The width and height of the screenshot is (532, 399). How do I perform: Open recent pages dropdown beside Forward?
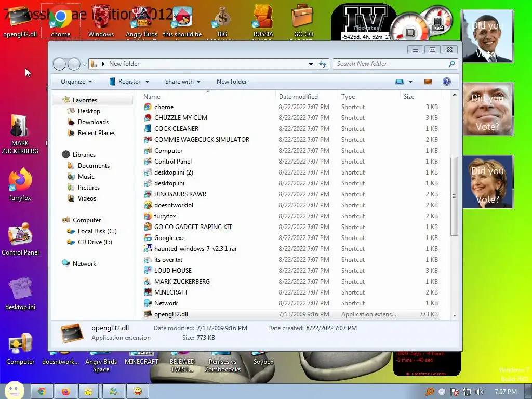[x=84, y=64]
